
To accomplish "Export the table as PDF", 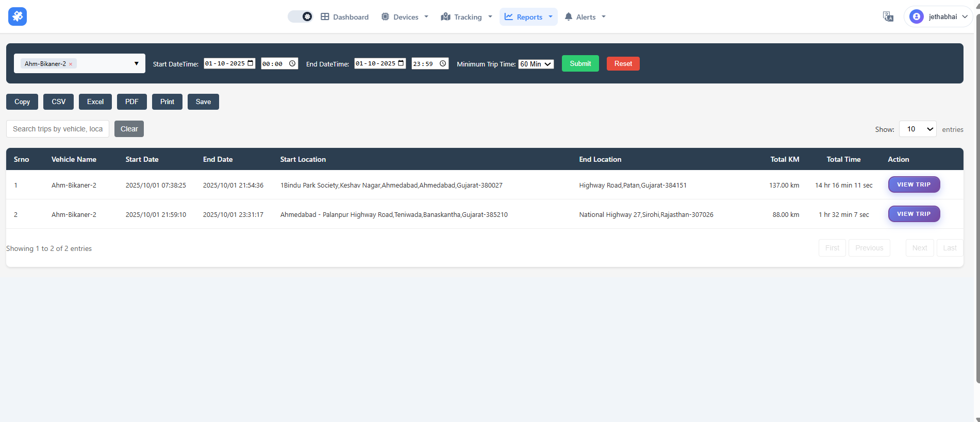I will (131, 102).
